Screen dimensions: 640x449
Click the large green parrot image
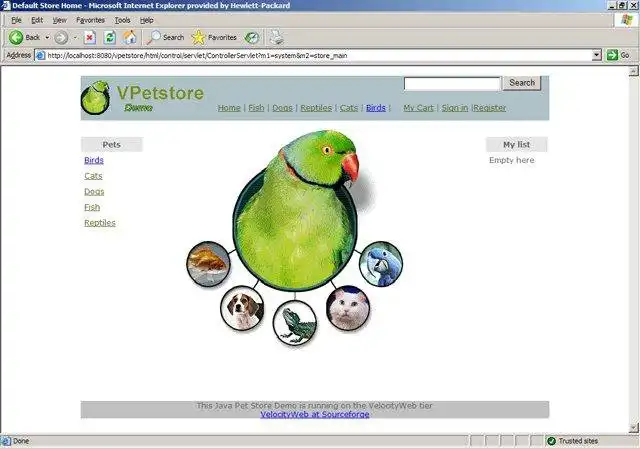[x=298, y=210]
